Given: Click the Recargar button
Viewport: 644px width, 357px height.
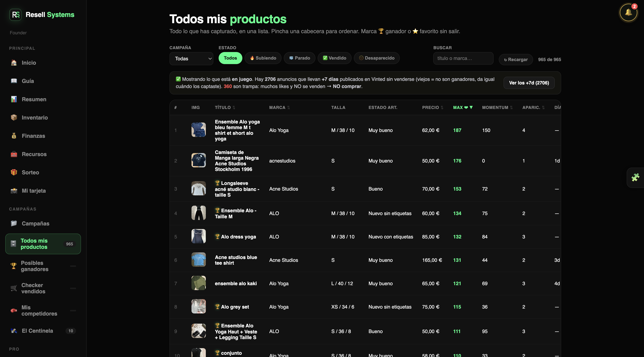Looking at the screenshot, I should coord(516,60).
